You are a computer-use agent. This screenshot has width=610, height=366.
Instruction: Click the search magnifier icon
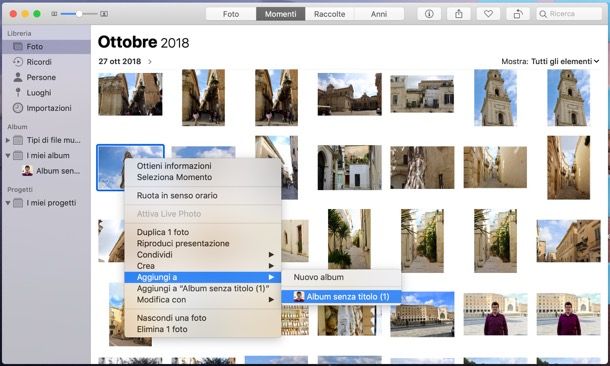pos(543,14)
